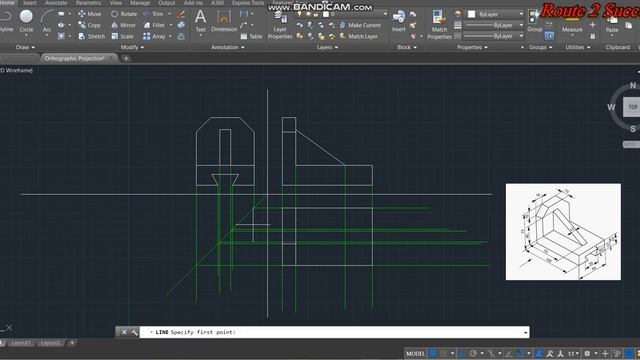Click the command line customize wrench icon
This screenshot has height=360, width=640.
click(x=134, y=332)
